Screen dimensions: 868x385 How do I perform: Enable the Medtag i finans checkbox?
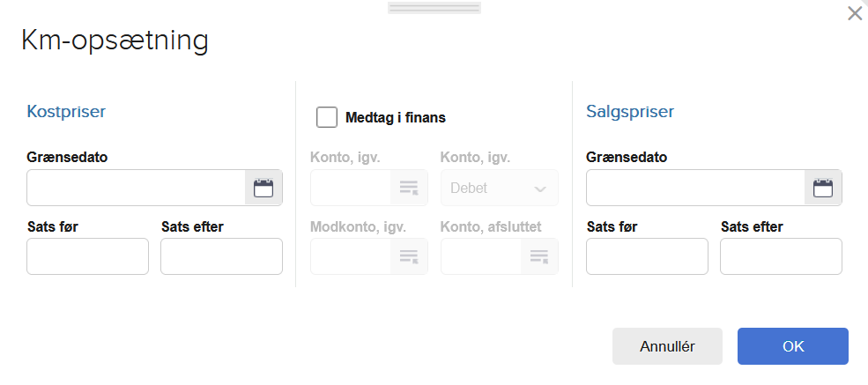(327, 117)
